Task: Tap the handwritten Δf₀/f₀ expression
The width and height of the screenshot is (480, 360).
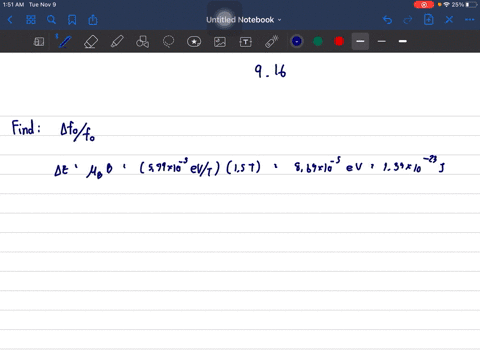Action: click(x=77, y=132)
